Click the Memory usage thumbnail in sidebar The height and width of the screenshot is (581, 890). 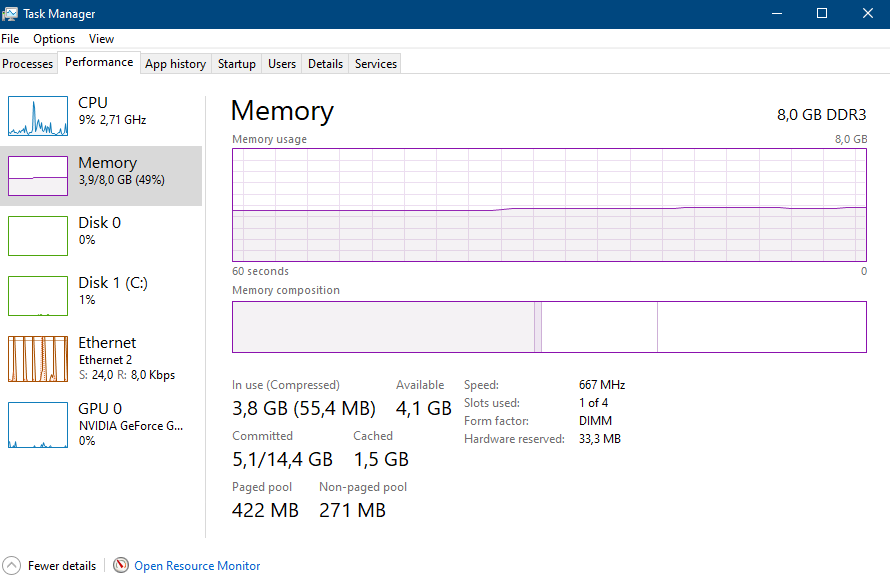click(x=38, y=176)
